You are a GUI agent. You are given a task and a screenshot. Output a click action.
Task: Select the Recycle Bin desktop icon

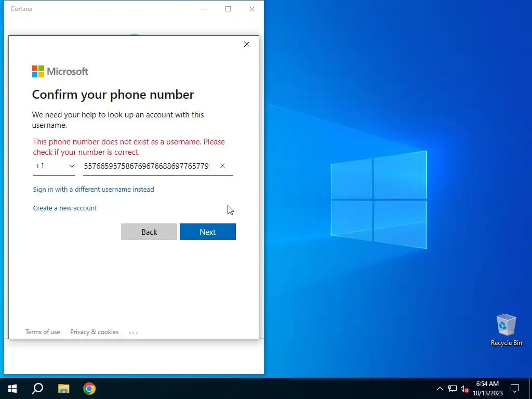coord(506,329)
